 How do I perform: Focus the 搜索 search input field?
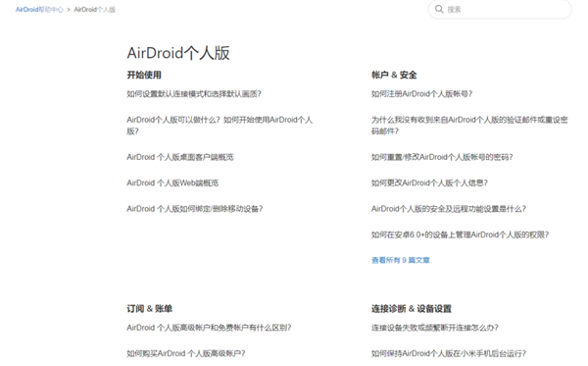(500, 9)
